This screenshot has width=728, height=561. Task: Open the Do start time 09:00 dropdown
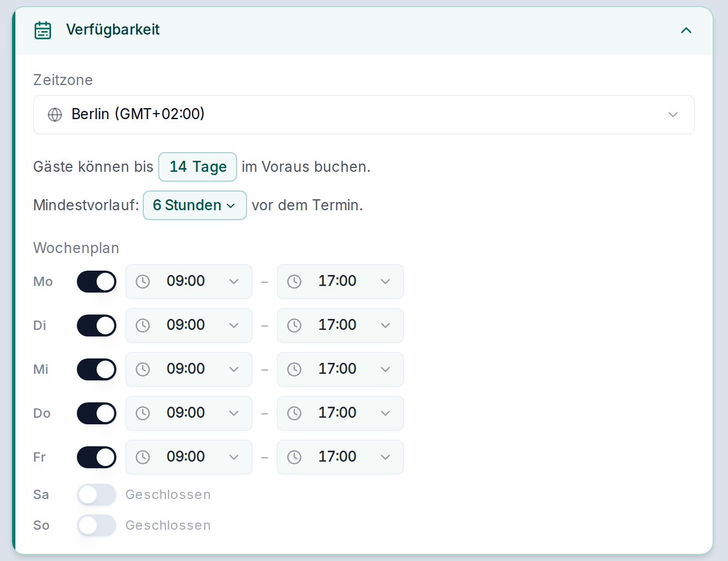pos(189,413)
